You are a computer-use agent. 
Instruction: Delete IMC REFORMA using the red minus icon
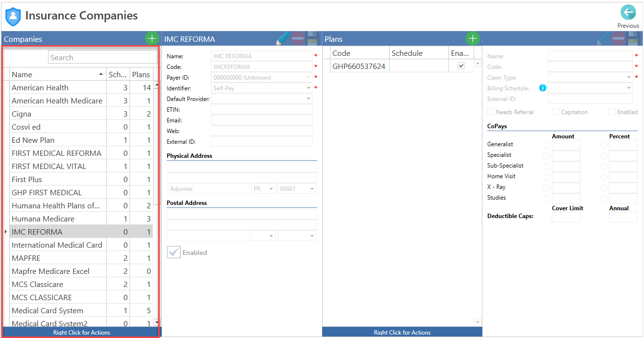tap(298, 39)
